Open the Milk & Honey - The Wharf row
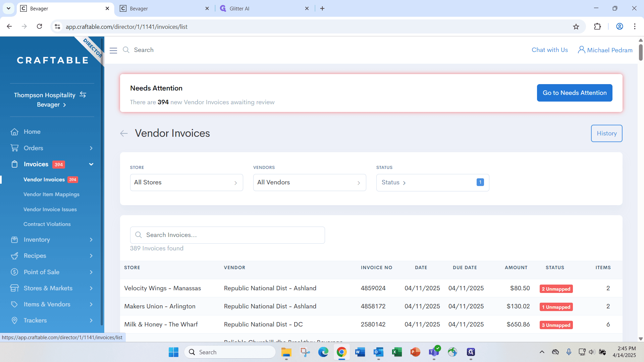The width and height of the screenshot is (644, 362). tap(371, 324)
